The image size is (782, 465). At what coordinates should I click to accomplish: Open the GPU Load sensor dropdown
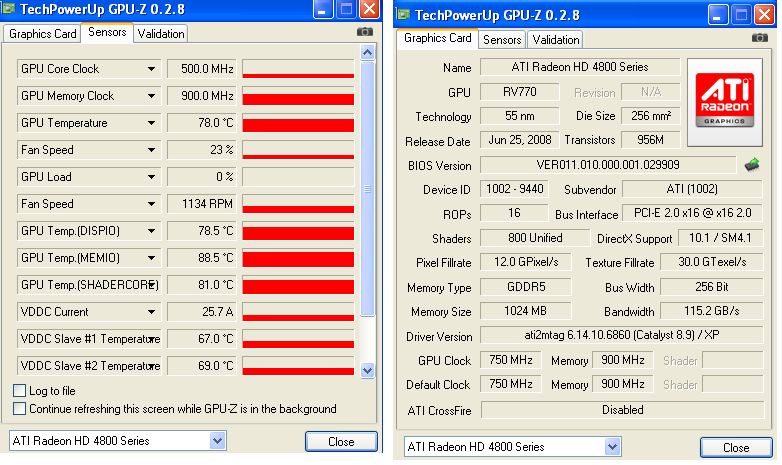point(151,177)
